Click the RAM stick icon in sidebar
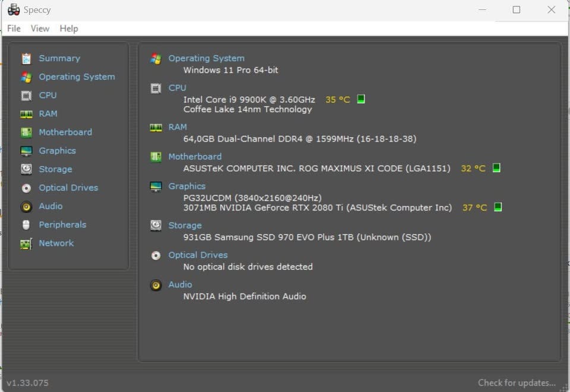 click(26, 114)
